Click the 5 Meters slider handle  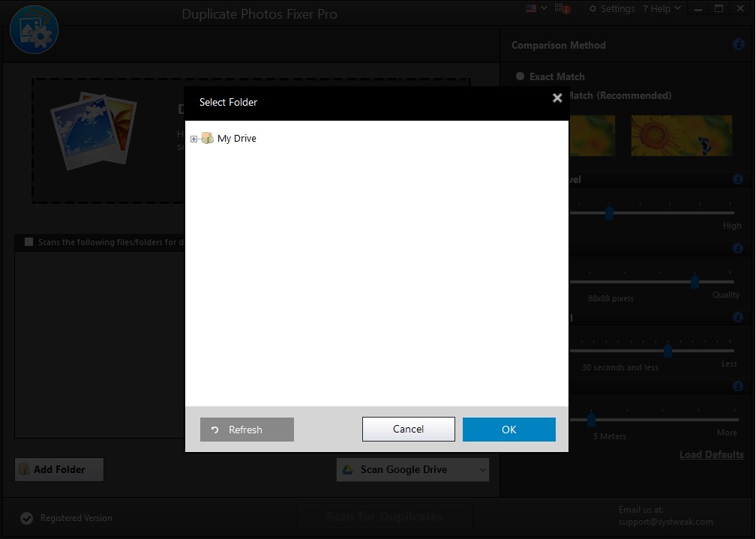pos(592,420)
